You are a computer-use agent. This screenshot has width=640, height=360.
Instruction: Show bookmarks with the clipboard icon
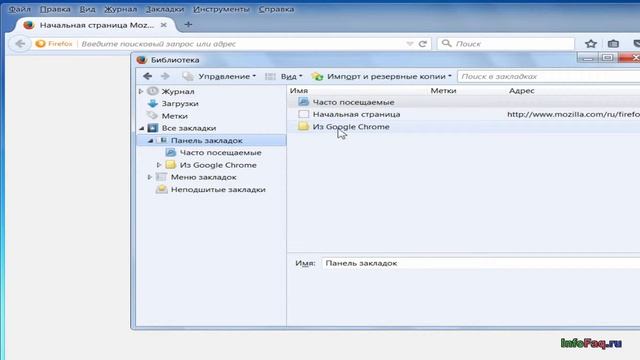click(613, 43)
